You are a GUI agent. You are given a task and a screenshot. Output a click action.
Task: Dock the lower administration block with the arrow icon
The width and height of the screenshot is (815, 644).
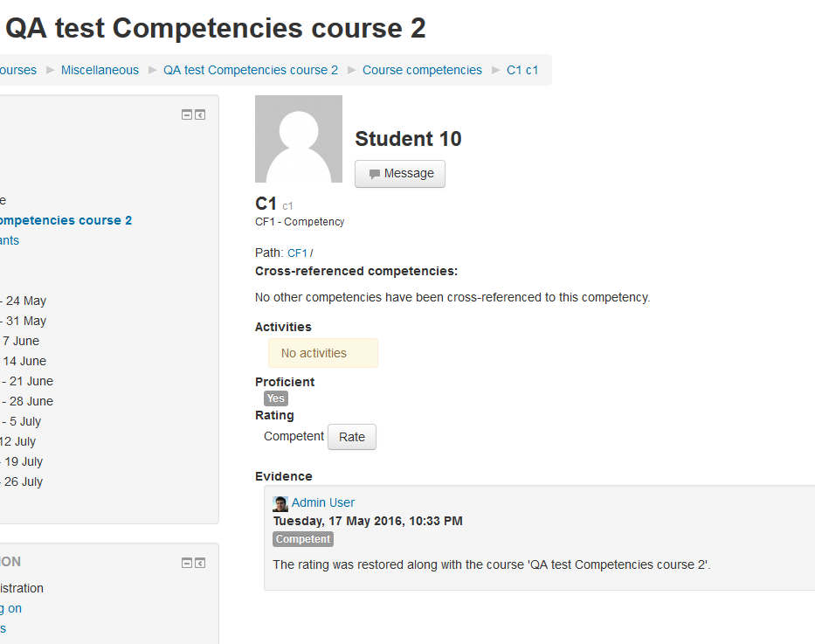coord(200,563)
